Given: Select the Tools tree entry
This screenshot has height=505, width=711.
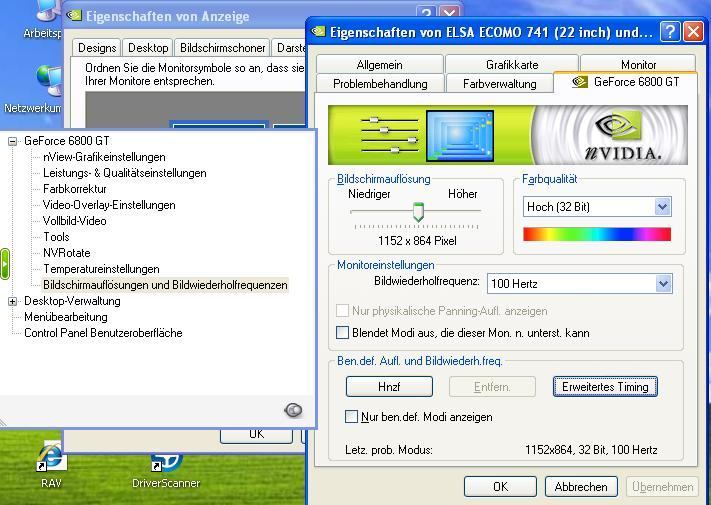Looking at the screenshot, I should (x=56, y=237).
